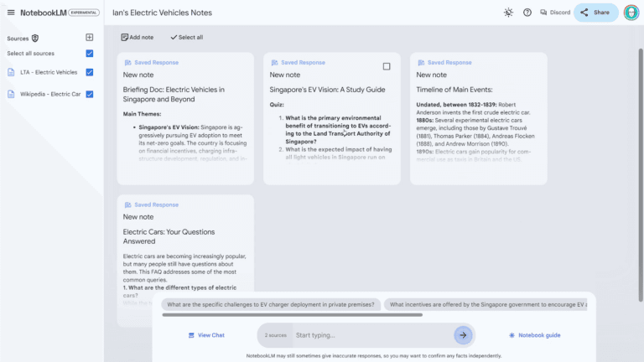Click Select all notes option
Viewport: 644px width, 362px height.
186,38
